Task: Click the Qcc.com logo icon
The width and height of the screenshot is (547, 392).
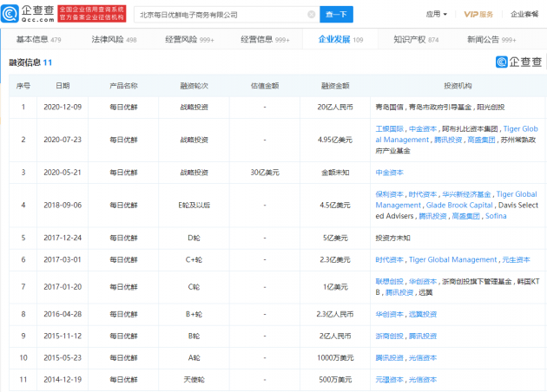Action: click(10, 14)
